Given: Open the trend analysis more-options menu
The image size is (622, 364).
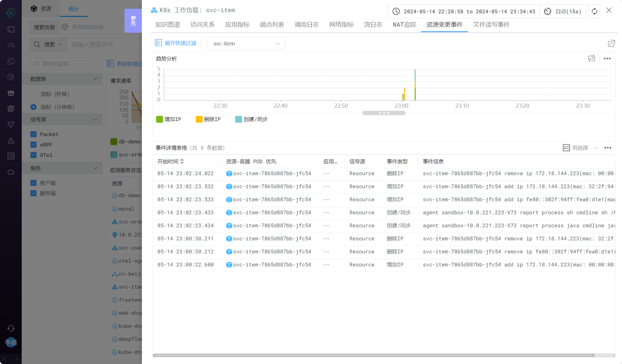Looking at the screenshot, I should click(607, 58).
